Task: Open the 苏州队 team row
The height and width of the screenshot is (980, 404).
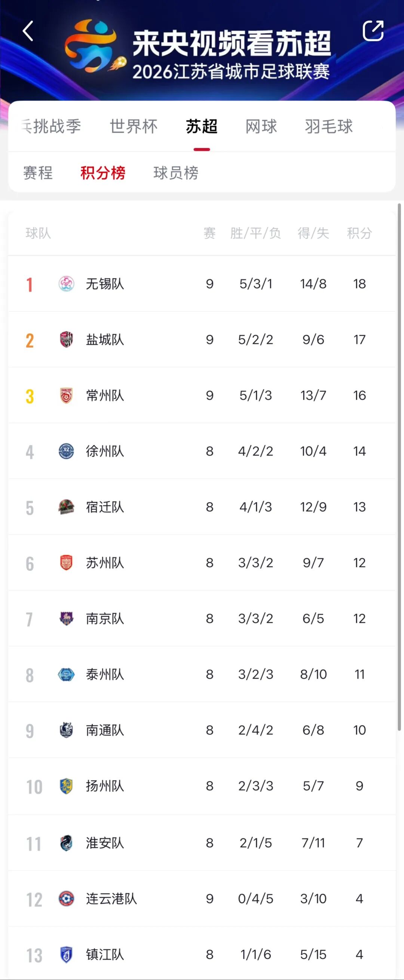Action: [x=202, y=563]
